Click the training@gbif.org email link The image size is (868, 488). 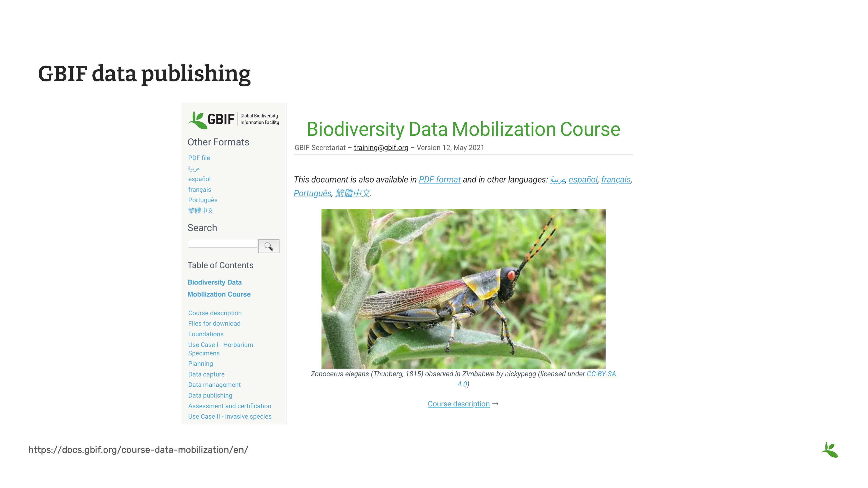[x=381, y=147]
